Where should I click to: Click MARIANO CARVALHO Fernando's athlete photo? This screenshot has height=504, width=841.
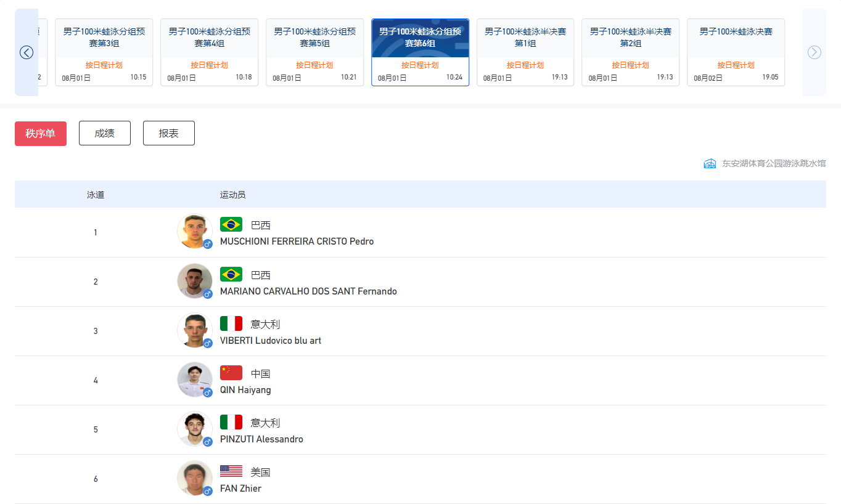point(194,280)
